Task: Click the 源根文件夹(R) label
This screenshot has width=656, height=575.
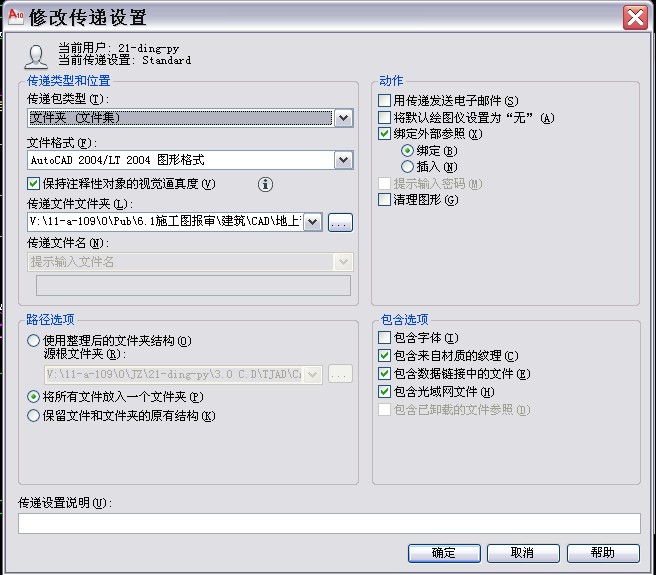Action: pyautogui.click(x=85, y=354)
